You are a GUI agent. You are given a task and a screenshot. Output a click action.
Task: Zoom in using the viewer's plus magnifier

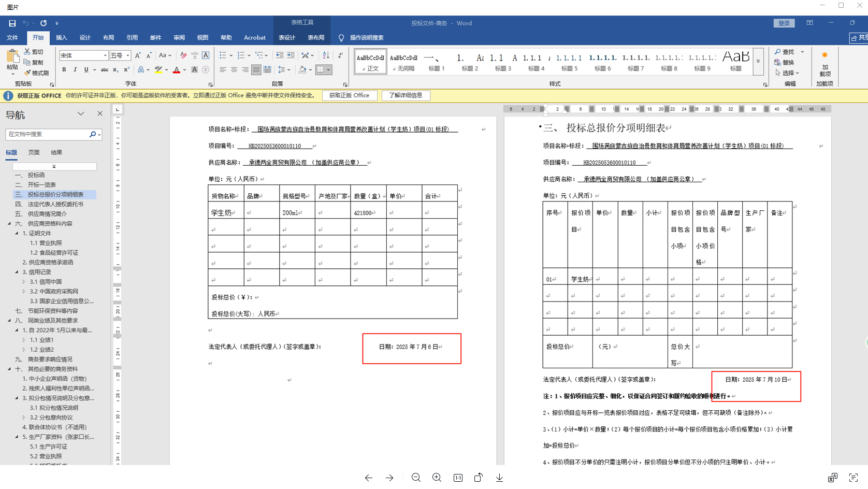coord(437,478)
